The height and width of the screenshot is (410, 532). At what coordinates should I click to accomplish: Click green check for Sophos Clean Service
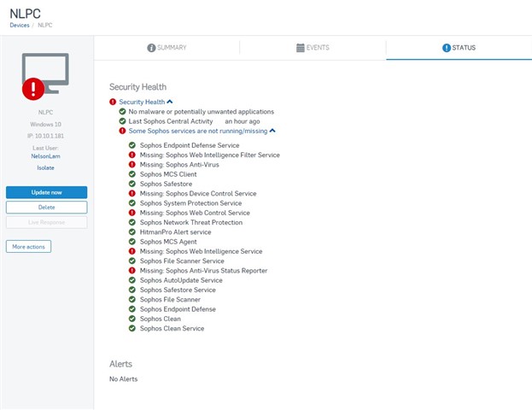pos(132,329)
